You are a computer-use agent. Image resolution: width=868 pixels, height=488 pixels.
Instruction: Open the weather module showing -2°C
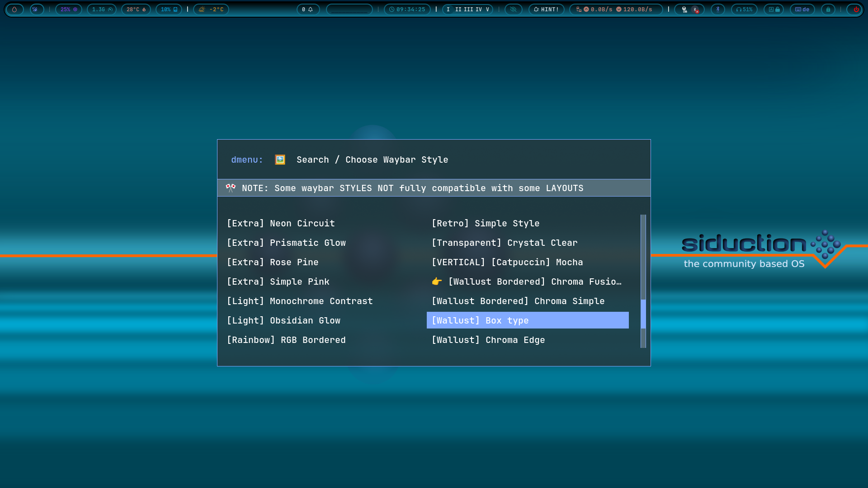point(211,9)
